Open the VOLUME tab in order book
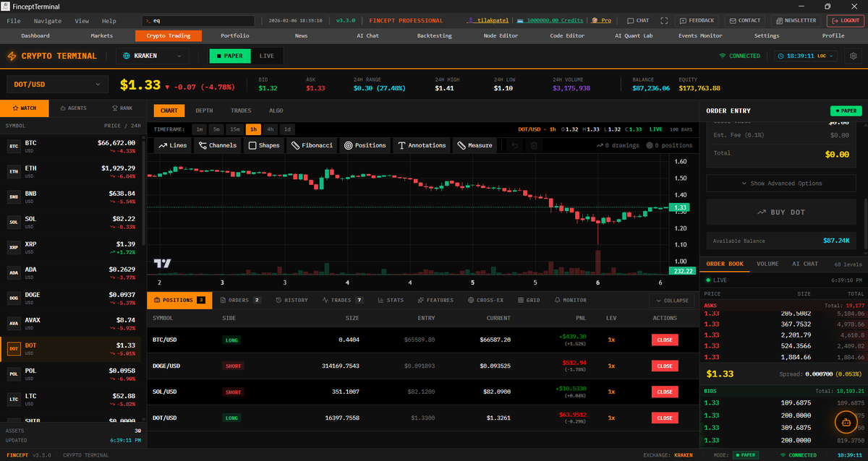This screenshot has height=461, width=868. 768,264
